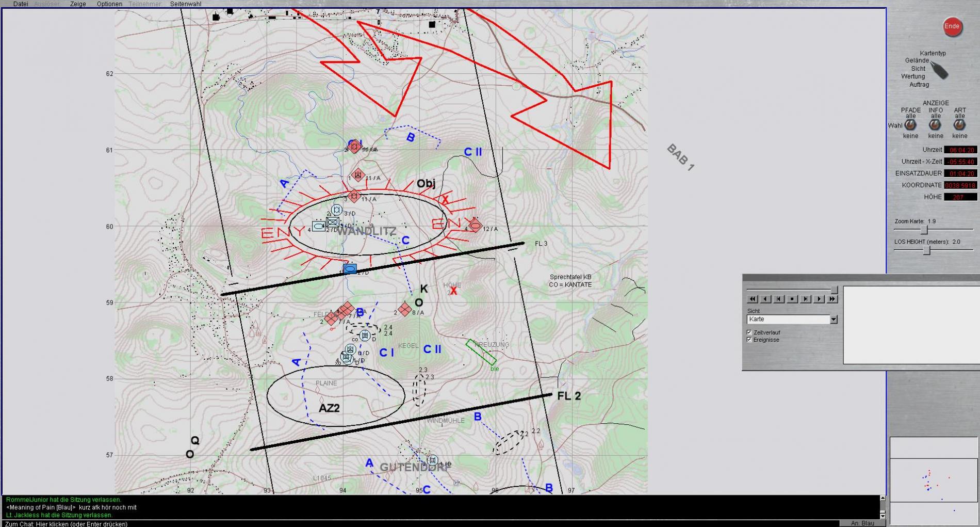Select the red enemy unit 4 12/A
The image size is (980, 527).
475,226
